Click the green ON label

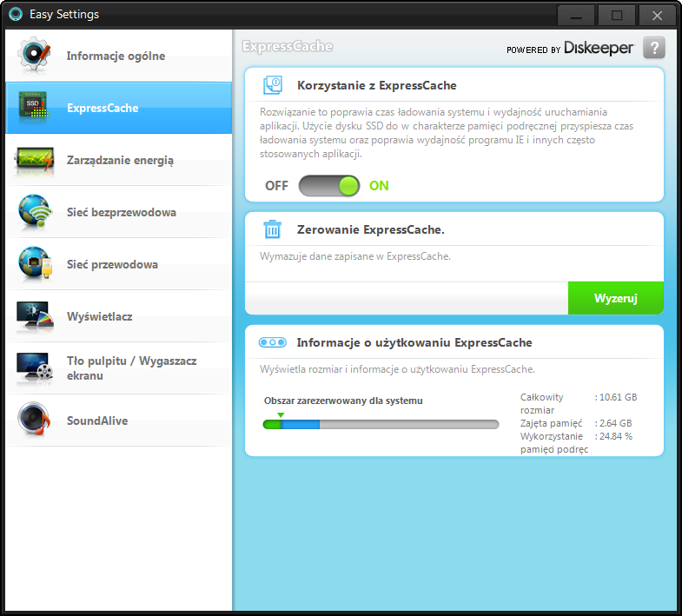point(379,186)
